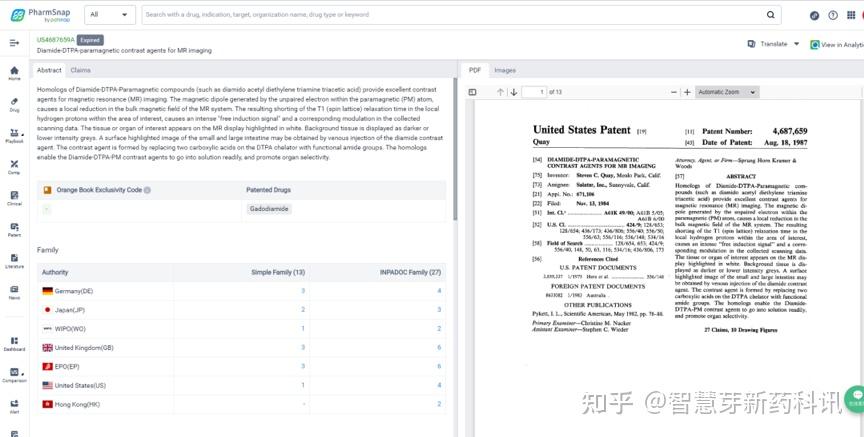This screenshot has width=864, height=437.
Task: Select the PDF tab
Action: point(474,70)
